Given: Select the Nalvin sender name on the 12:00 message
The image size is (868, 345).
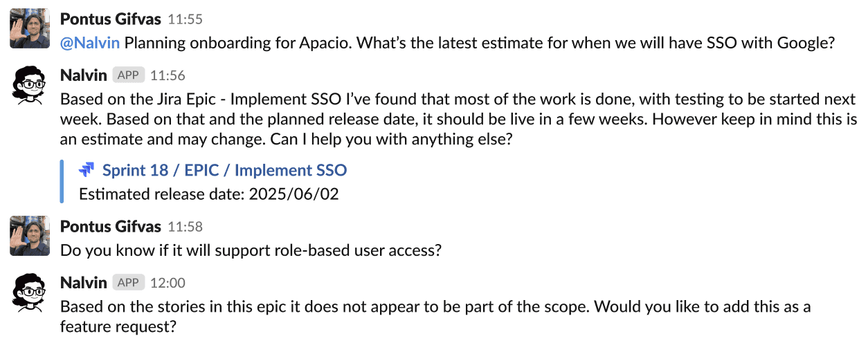Looking at the screenshot, I should (x=83, y=283).
